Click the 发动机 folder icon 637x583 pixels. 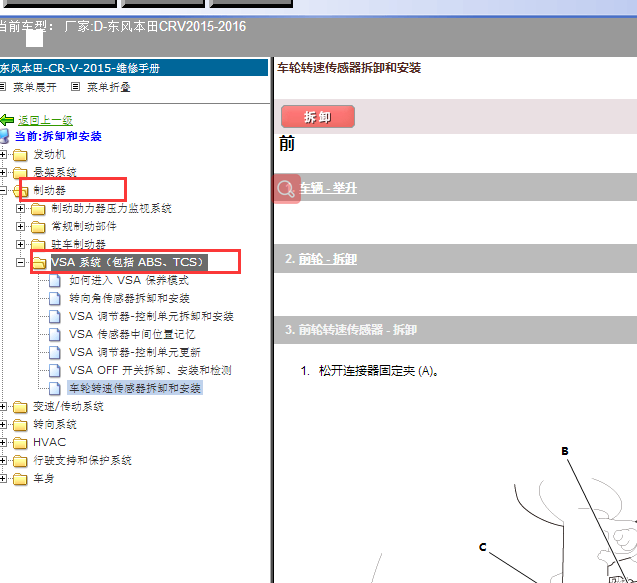(20, 155)
